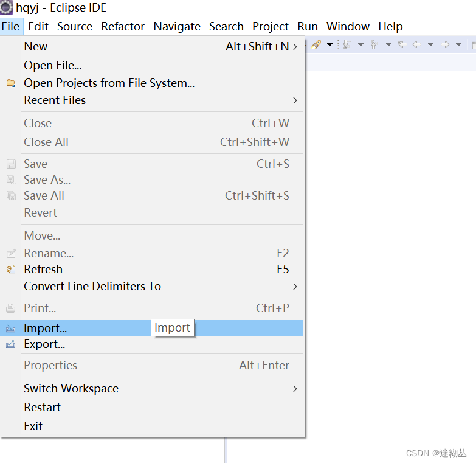
Task: Click the Close menu entry
Action: coord(152,123)
